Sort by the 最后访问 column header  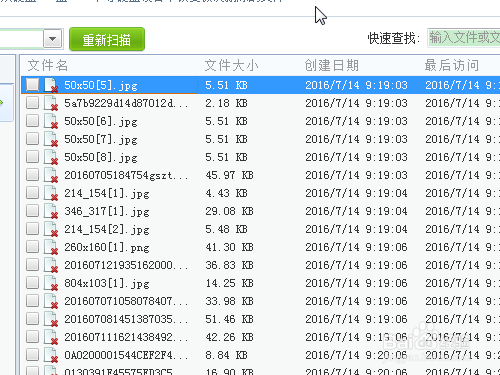452,65
